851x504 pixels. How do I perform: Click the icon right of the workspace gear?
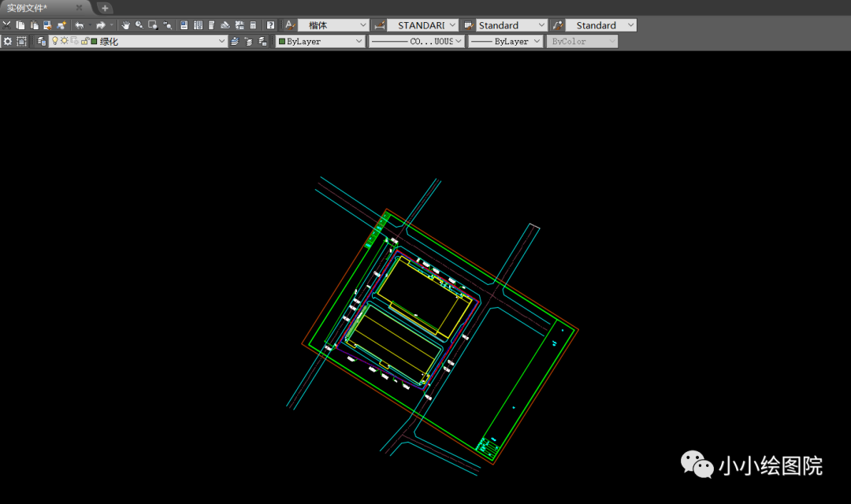pyautogui.click(x=22, y=41)
